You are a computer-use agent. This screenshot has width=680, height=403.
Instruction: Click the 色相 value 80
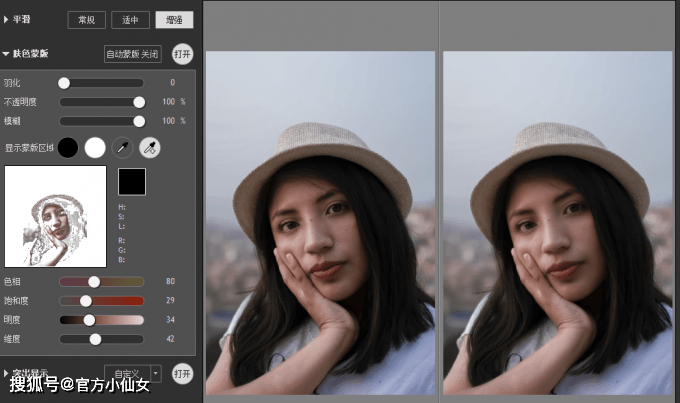click(170, 281)
